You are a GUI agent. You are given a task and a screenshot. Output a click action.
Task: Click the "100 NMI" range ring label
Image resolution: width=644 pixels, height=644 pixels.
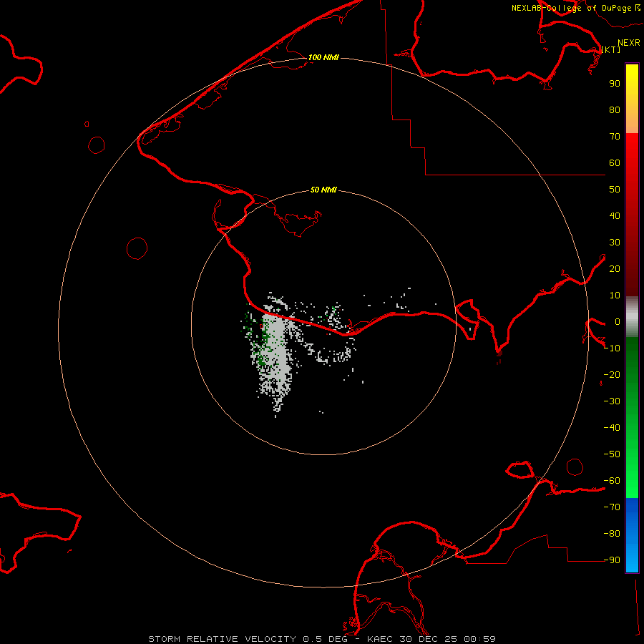[323, 57]
